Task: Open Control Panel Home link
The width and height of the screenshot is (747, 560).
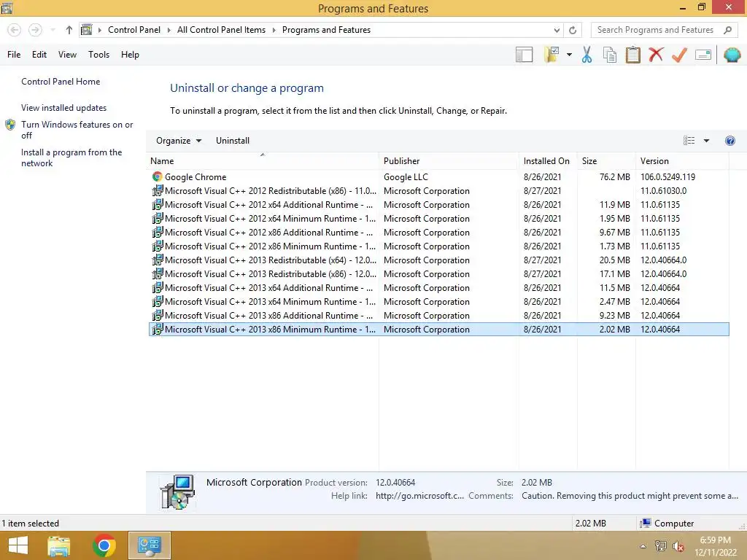Action: [x=61, y=82]
